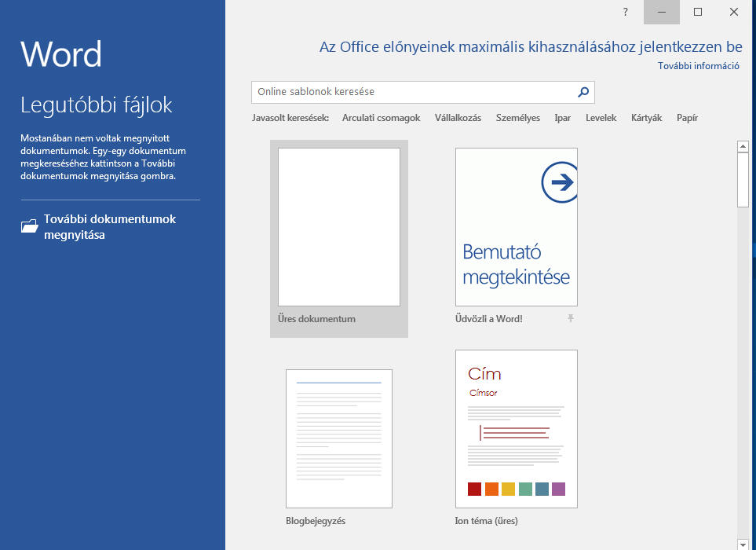
Task: Search suggested Papír templates
Action: point(687,118)
